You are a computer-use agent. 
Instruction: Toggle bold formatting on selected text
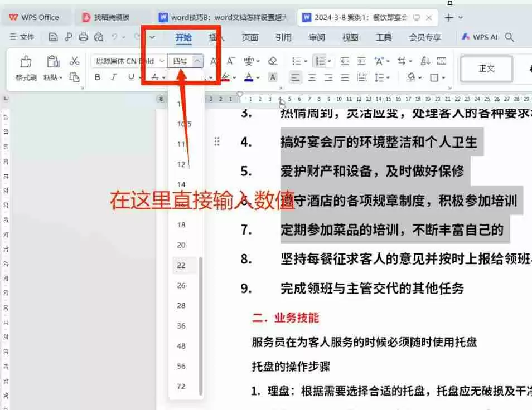pos(98,77)
